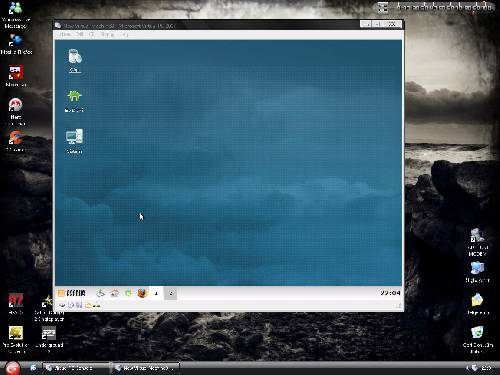Screen dimensions: 500x375
Task: Open the second menu in VM window menu bar
Action: click(79, 34)
